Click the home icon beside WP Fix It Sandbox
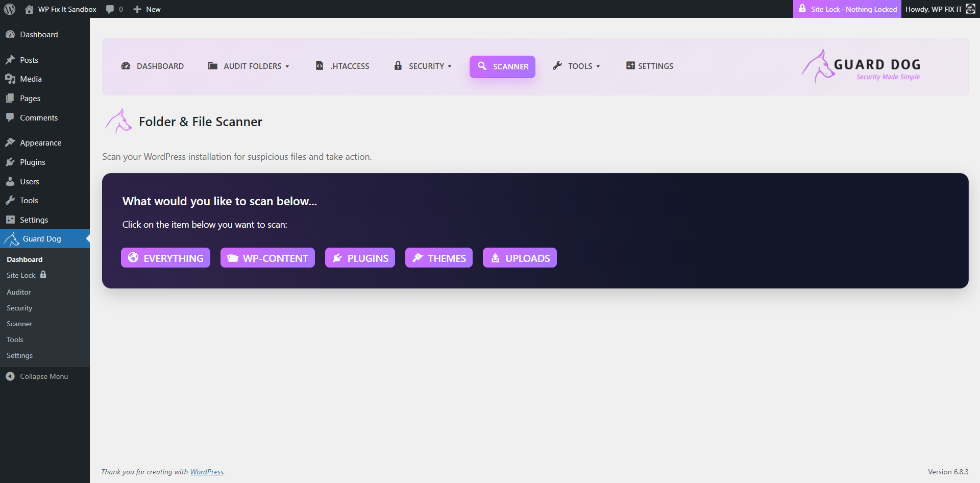The height and width of the screenshot is (483, 980). 29,9
